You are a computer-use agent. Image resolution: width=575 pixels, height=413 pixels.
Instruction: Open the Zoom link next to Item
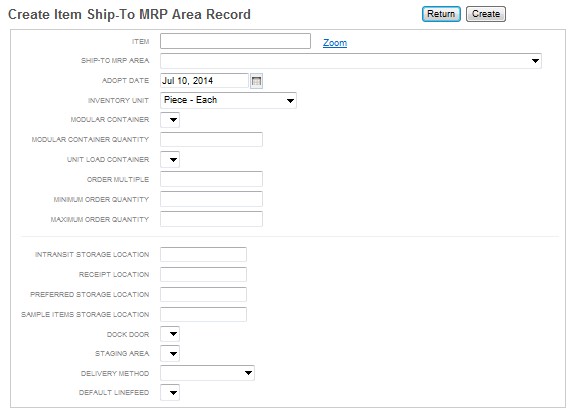(x=335, y=43)
